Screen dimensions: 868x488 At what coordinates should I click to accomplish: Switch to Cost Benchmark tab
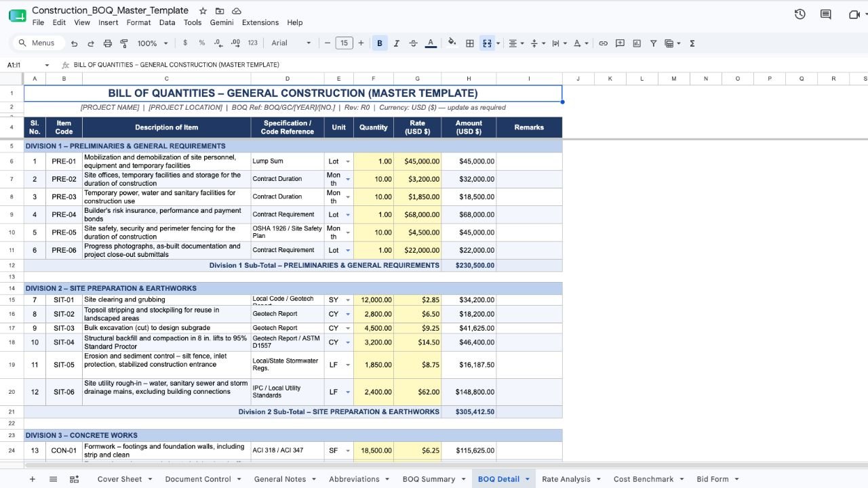[644, 479]
